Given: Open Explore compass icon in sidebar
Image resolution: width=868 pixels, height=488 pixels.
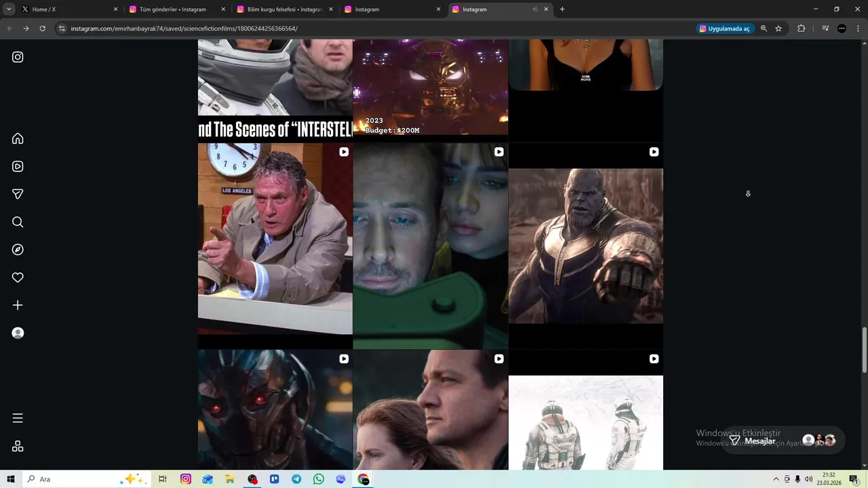Looking at the screenshot, I should 18,249.
